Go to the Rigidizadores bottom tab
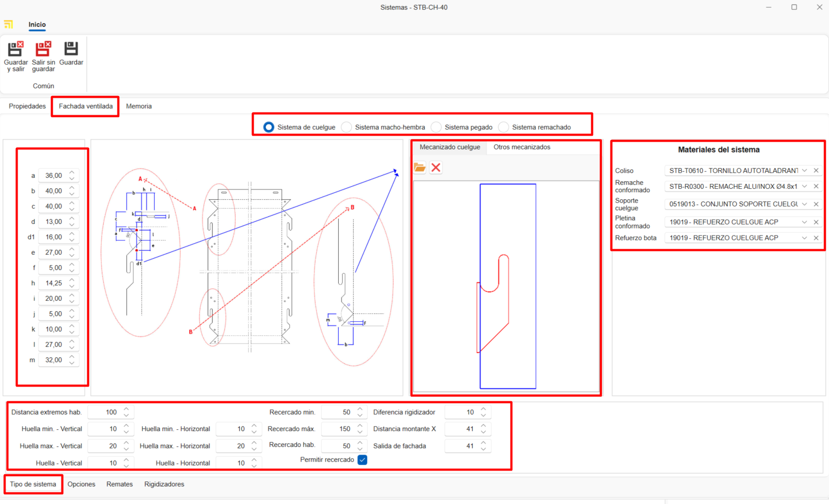The width and height of the screenshot is (829, 504). coord(164,484)
